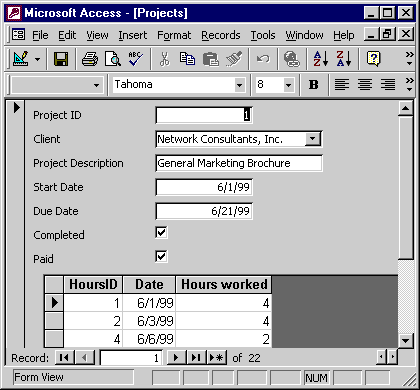The height and width of the screenshot is (390, 420).
Task: Click the horizontal scrollbar right arrow
Action: (x=393, y=358)
